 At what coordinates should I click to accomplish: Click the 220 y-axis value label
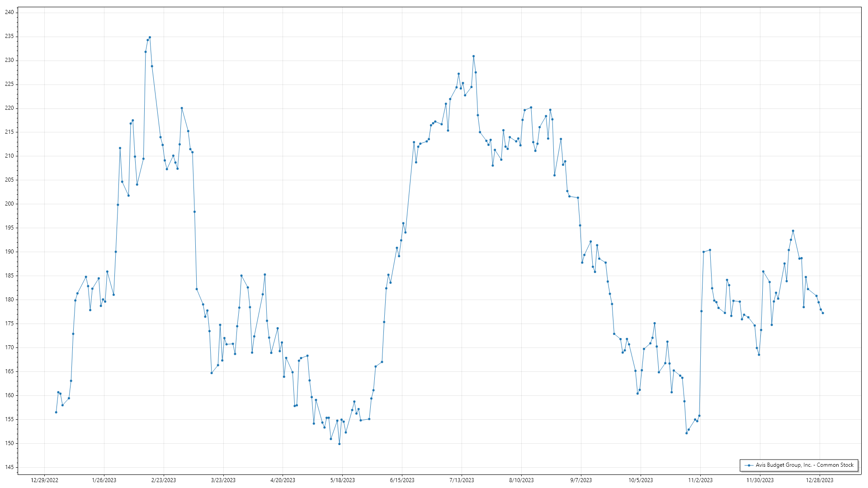pos(9,108)
